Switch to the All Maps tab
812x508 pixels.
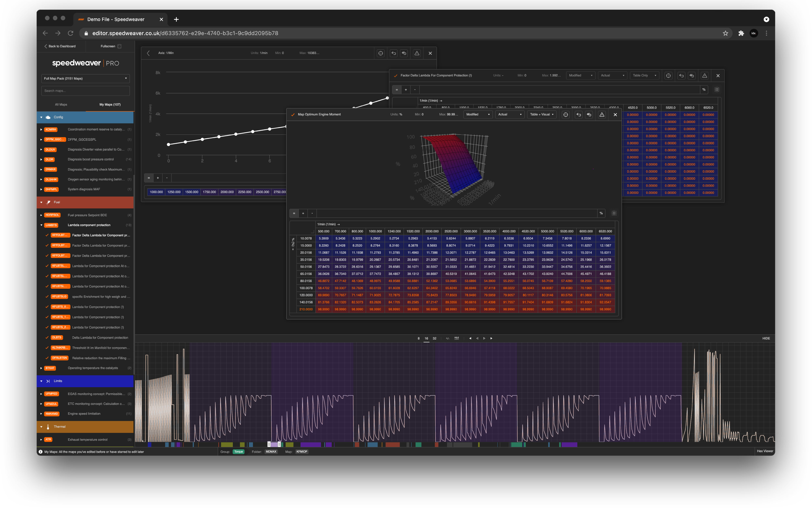pos(61,105)
